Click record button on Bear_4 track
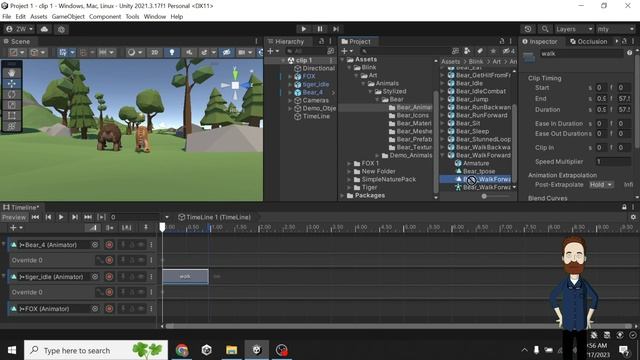This screenshot has width=640, height=360. (x=109, y=244)
